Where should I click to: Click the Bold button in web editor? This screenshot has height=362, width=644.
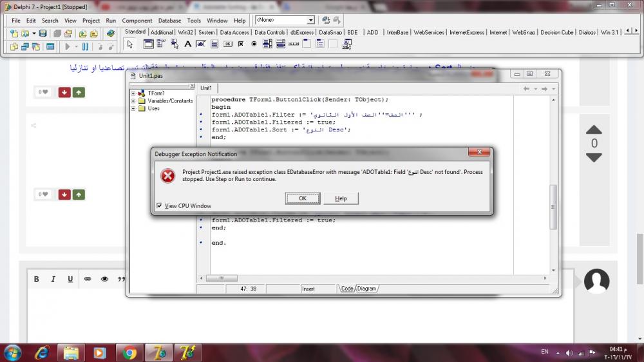pyautogui.click(x=37, y=279)
